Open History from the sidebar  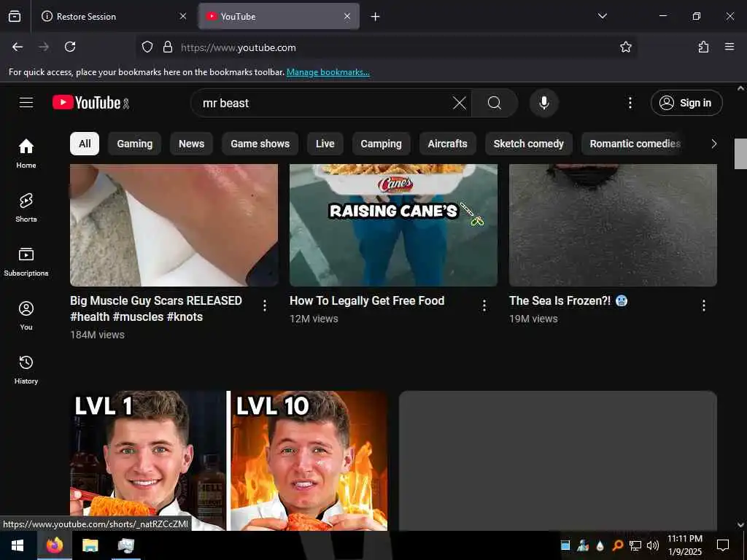click(x=26, y=370)
